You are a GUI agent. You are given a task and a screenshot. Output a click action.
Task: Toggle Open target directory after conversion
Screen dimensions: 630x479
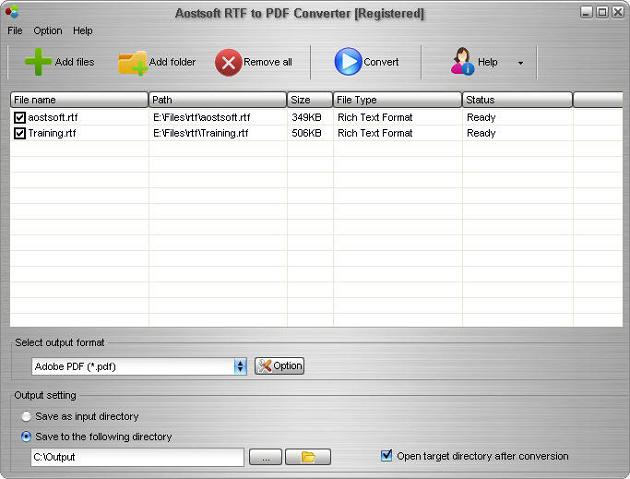387,456
